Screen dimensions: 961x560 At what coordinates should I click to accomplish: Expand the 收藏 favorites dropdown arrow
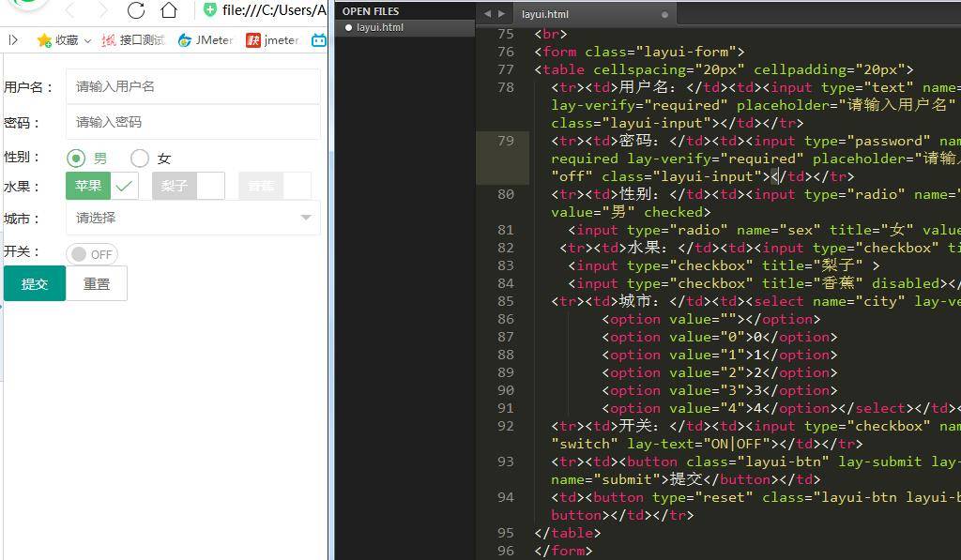coord(87,41)
